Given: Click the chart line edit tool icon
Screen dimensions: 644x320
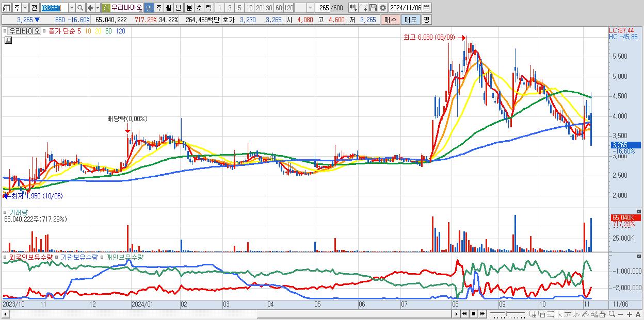Looking at the screenshot, I should 363,8.
